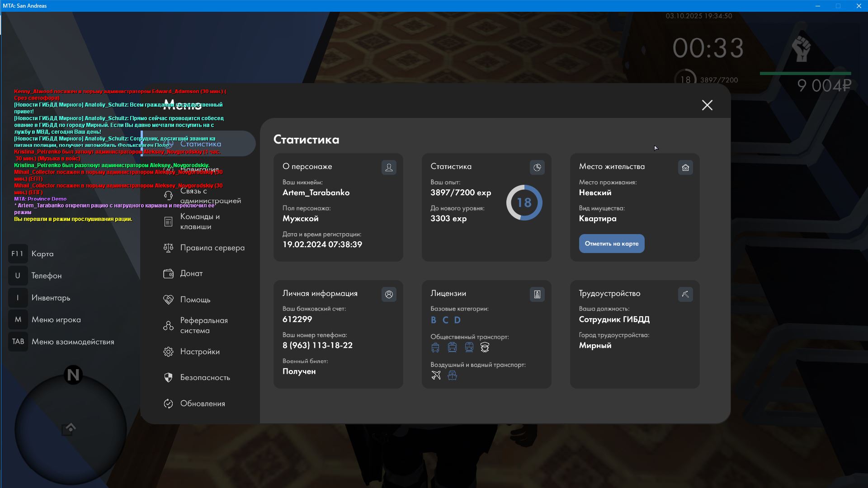868x488 pixels.
Task: Click the document icon in Лицензии card
Action: click(537, 295)
